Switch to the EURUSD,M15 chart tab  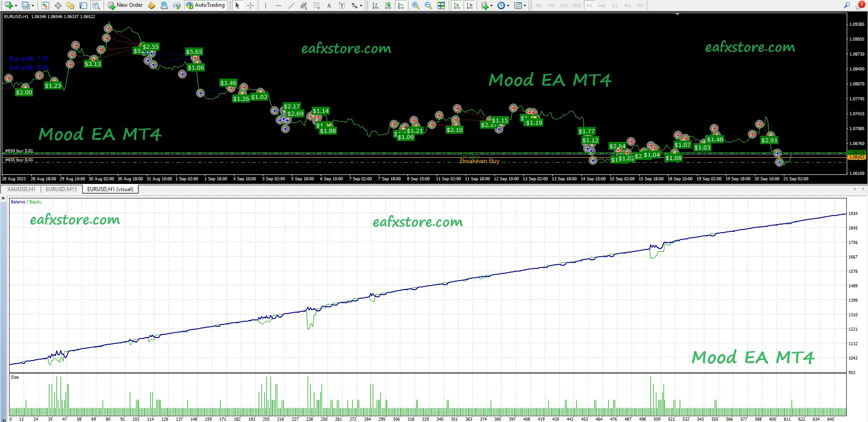click(x=61, y=189)
